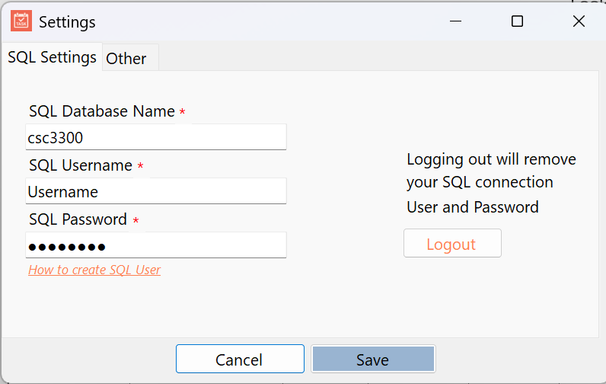Click red required asterisk beside SQL Username
The height and width of the screenshot is (384, 606).
pyautogui.click(x=140, y=166)
